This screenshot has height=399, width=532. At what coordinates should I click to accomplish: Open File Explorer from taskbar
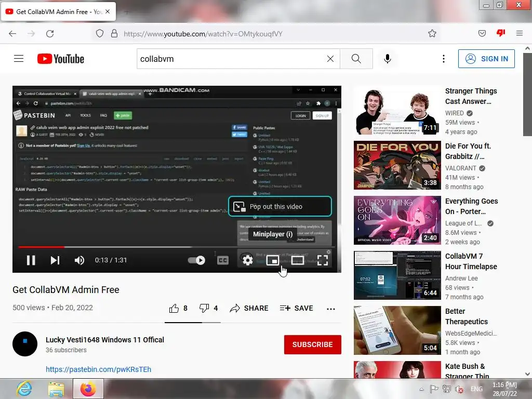point(56,389)
